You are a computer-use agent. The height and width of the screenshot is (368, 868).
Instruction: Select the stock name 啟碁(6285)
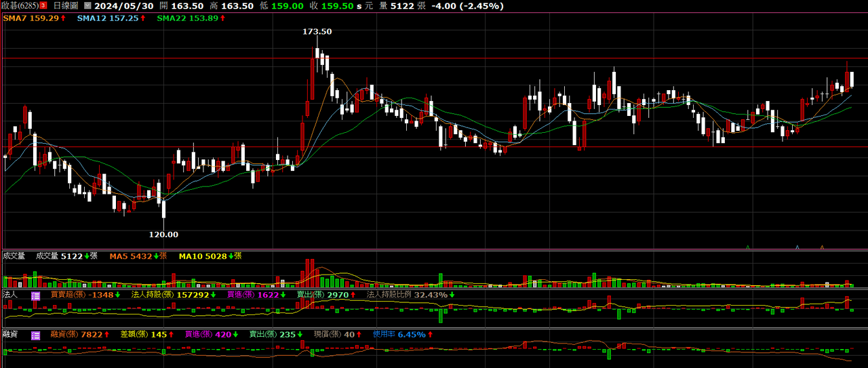(x=20, y=5)
